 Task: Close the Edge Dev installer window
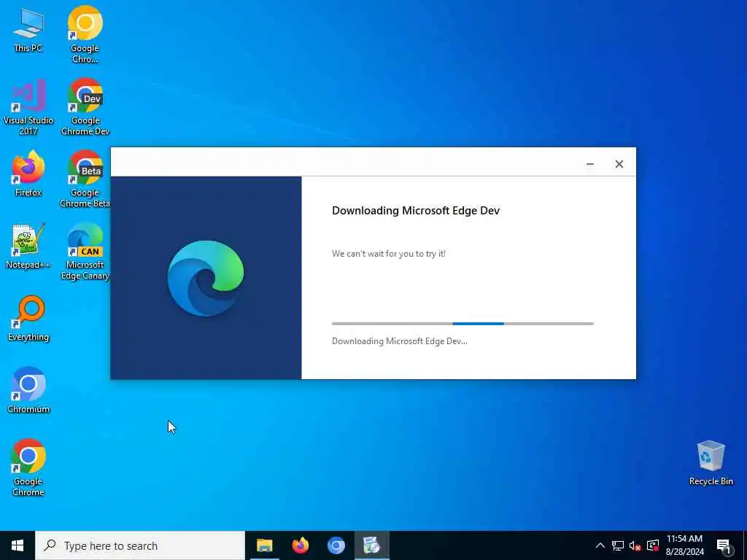point(619,164)
